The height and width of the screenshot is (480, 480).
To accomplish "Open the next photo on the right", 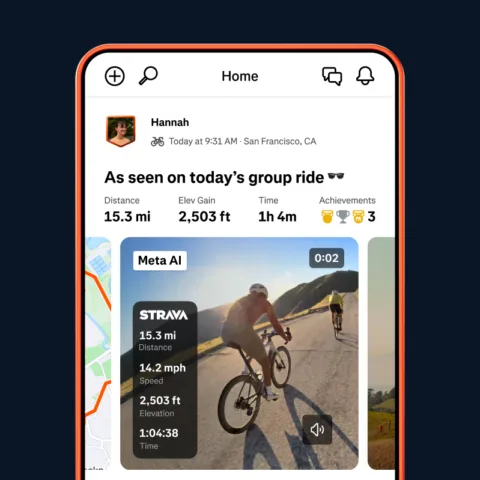I will tap(381, 353).
